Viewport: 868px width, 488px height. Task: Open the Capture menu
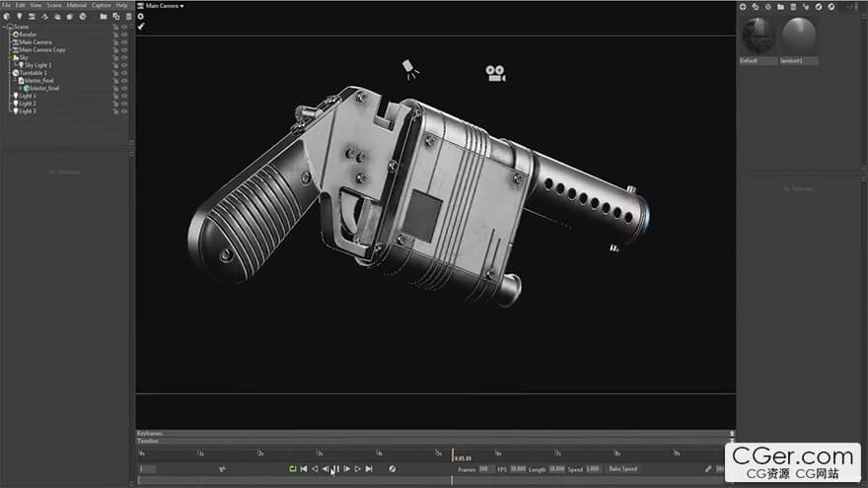point(102,5)
